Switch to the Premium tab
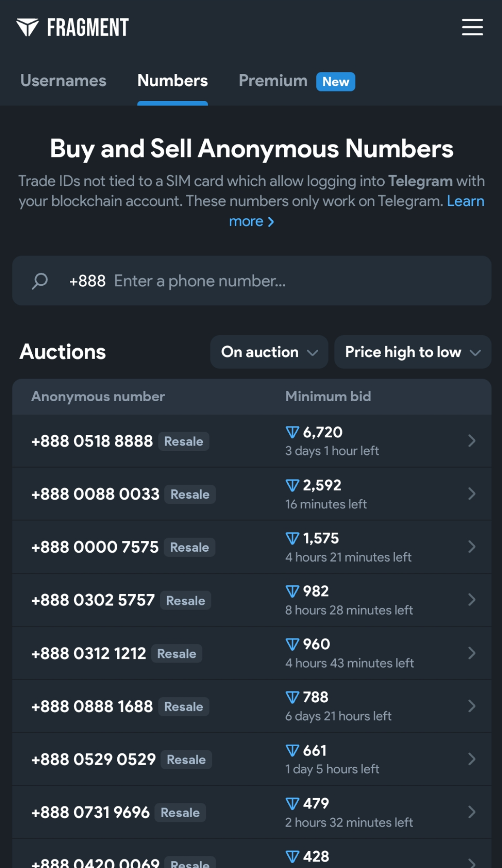Image resolution: width=502 pixels, height=868 pixels. (x=273, y=81)
